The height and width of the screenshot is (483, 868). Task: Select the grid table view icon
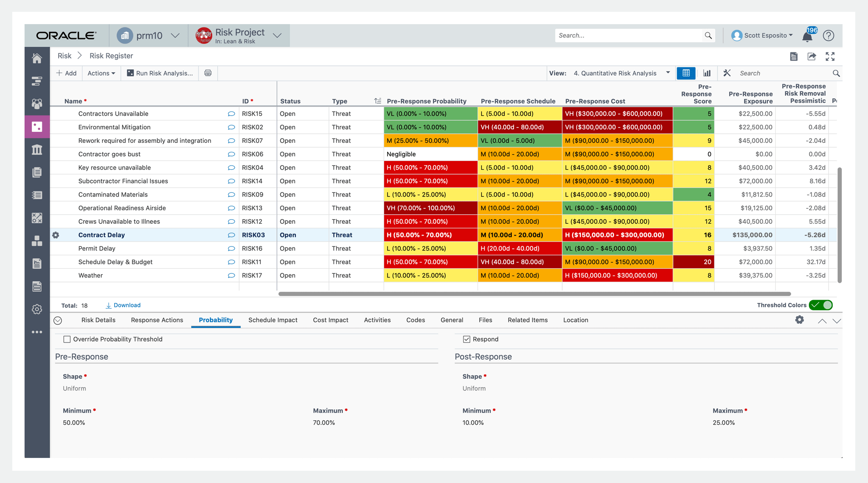tap(686, 73)
